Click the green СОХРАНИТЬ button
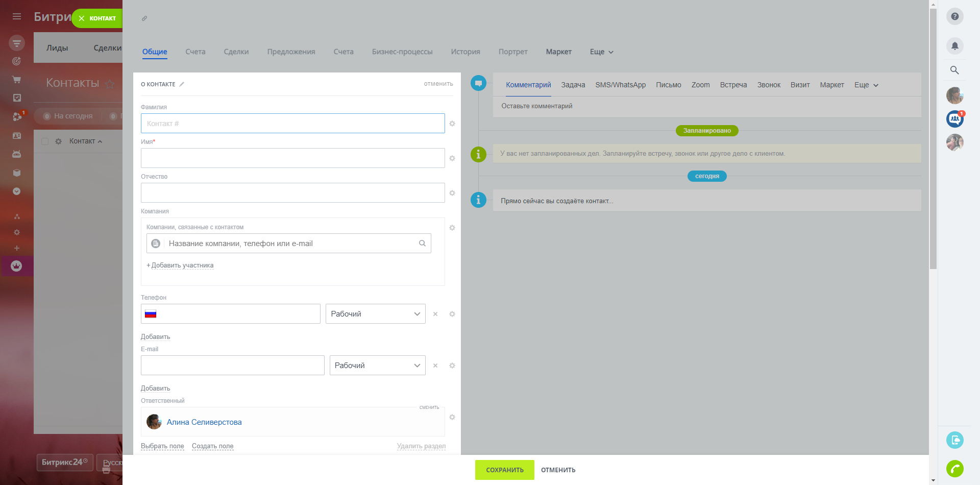Viewport: 980px width, 485px height. pyautogui.click(x=505, y=470)
